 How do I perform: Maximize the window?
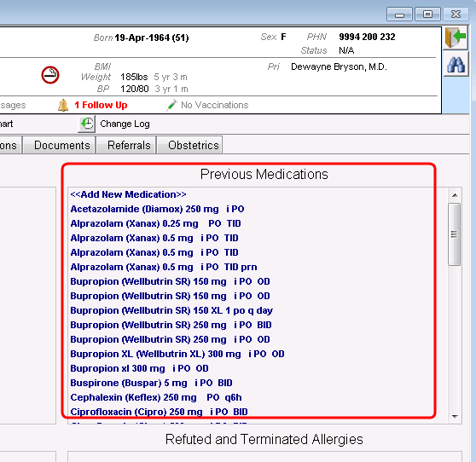[427, 14]
